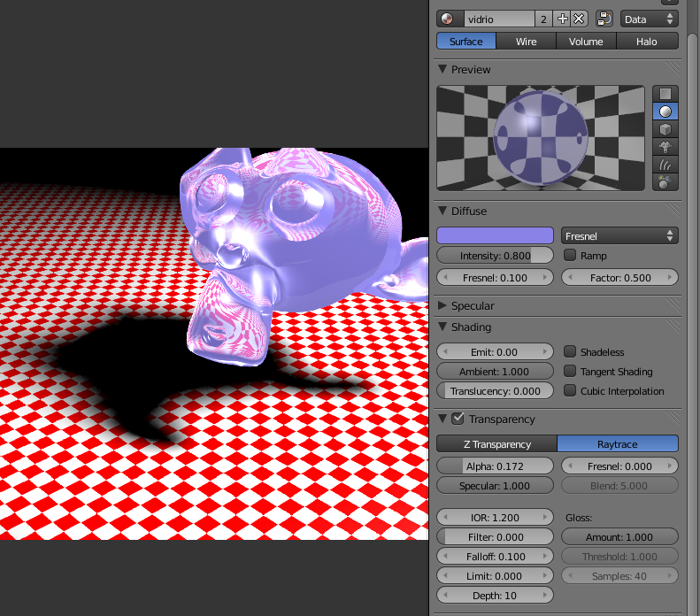The image size is (700, 616).
Task: Unlink the vidrio material with X icon
Action: click(x=579, y=19)
